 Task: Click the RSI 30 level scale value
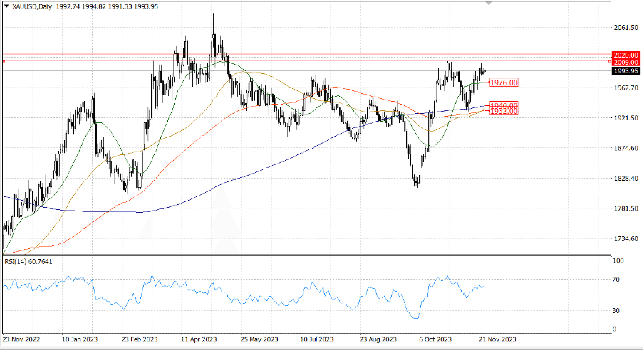616,311
